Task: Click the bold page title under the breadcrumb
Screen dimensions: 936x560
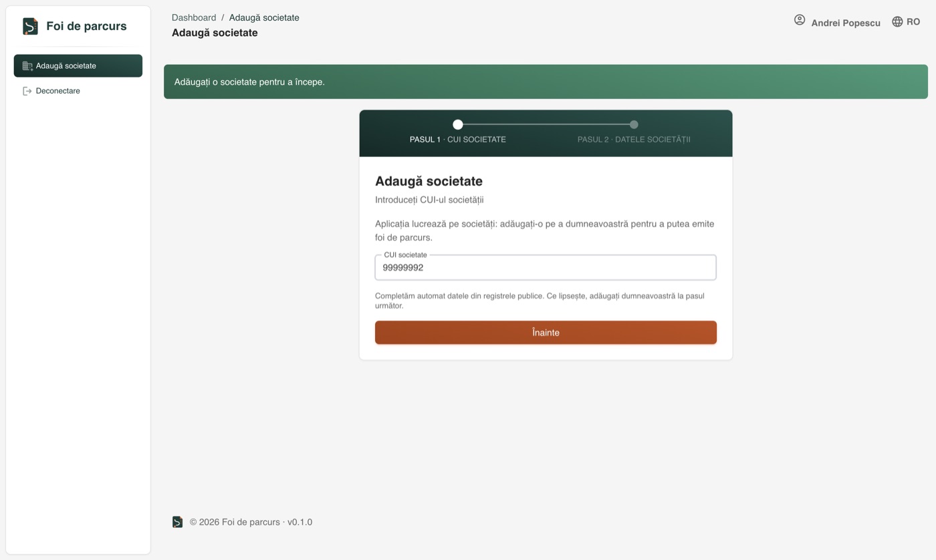Action: tap(215, 33)
